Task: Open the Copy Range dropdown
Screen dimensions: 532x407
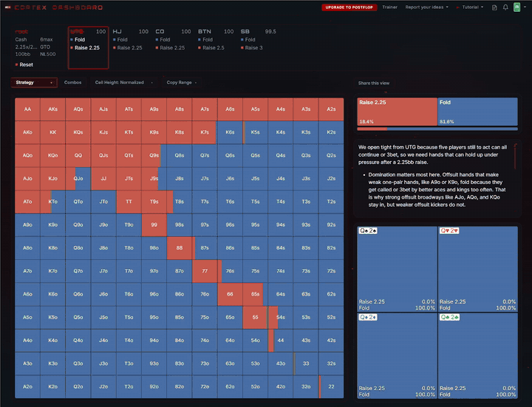Action: tap(182, 83)
